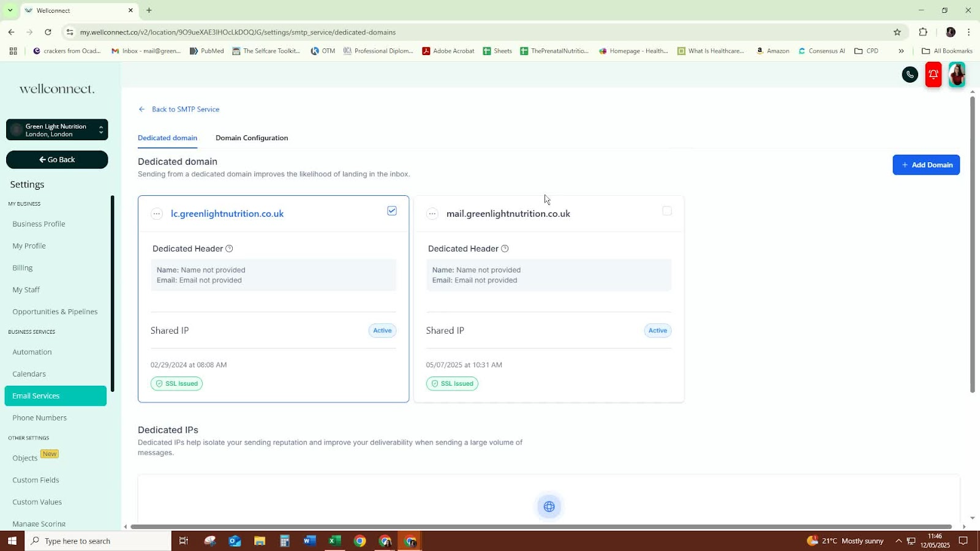The image size is (980, 551).
Task: Open the Chrome three-dot menu
Action: pyautogui.click(x=968, y=32)
